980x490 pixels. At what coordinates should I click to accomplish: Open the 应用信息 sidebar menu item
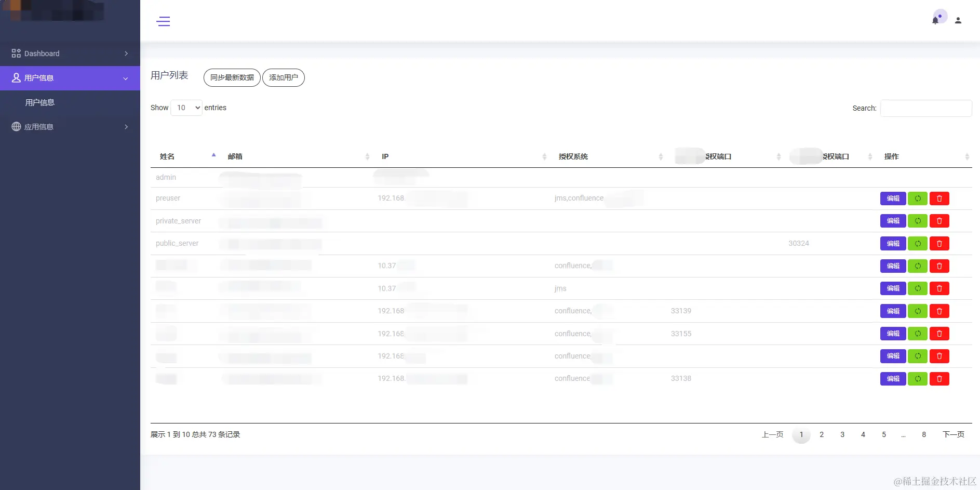coord(70,127)
